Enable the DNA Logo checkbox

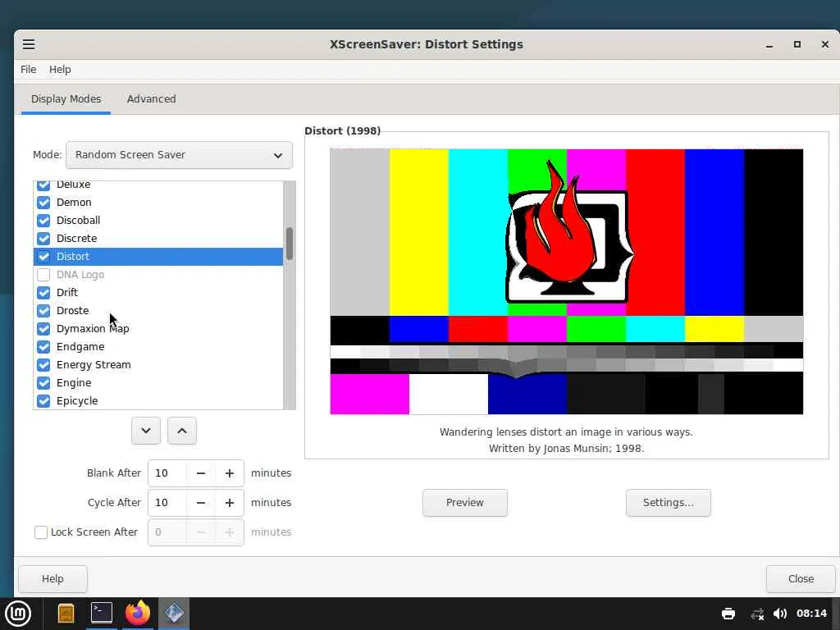point(43,275)
